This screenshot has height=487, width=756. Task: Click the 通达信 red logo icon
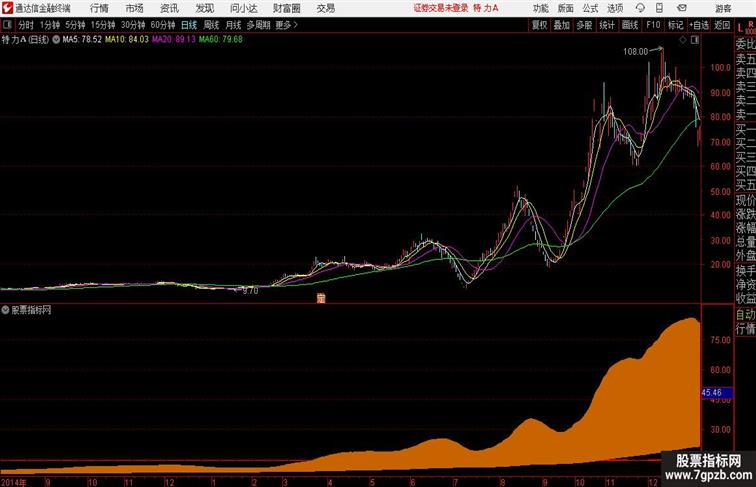pyautogui.click(x=7, y=8)
